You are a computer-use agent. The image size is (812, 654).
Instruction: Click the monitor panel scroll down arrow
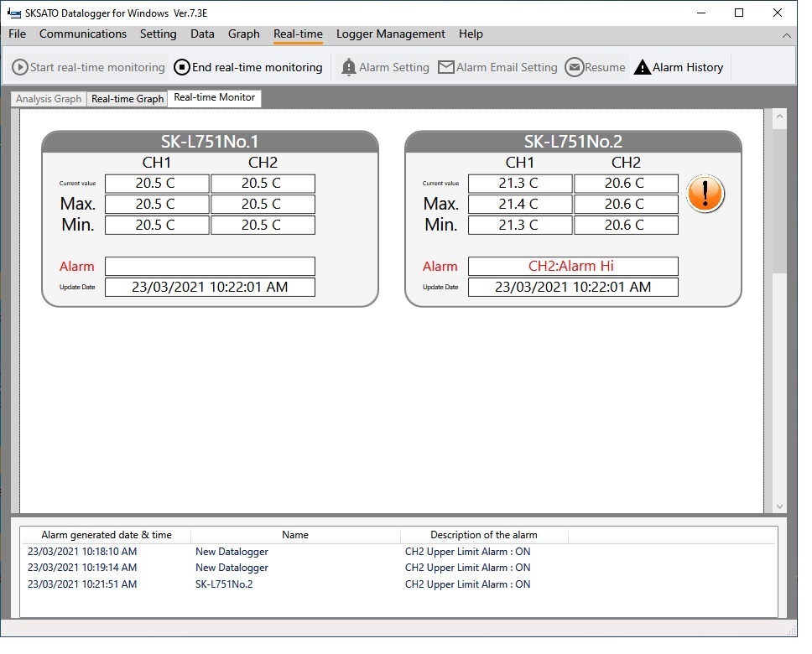[x=779, y=506]
